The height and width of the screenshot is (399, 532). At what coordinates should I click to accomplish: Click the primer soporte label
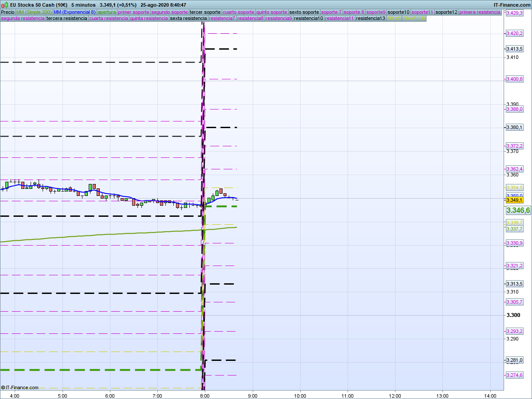pyautogui.click(x=134, y=12)
